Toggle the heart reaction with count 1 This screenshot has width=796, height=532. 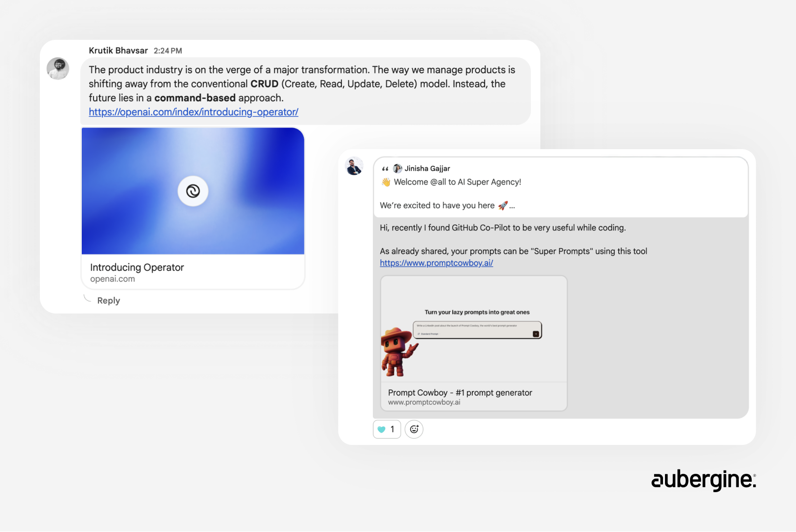[x=387, y=429]
